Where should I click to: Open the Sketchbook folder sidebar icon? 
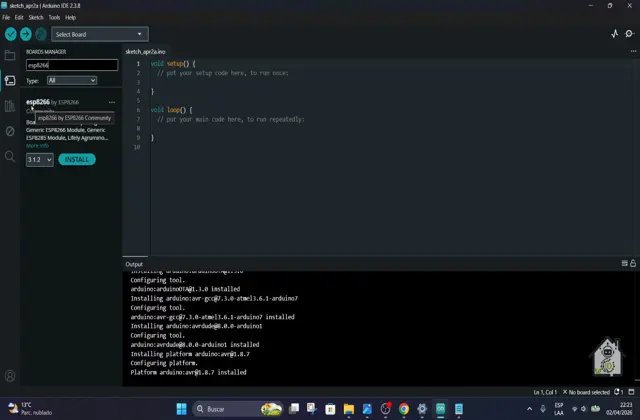coord(10,56)
